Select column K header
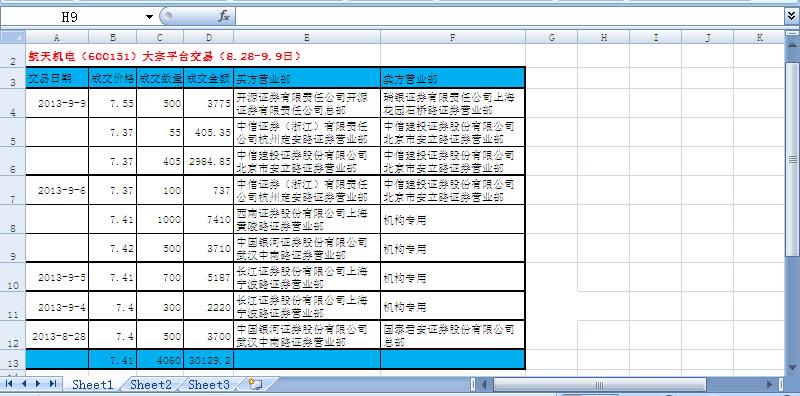800x396 pixels. [759, 37]
